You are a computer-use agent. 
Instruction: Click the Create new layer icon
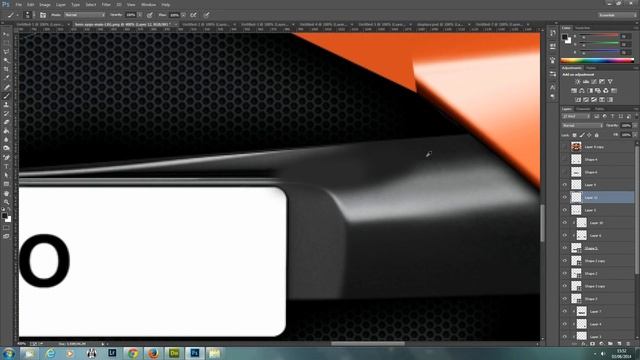[x=619, y=344]
